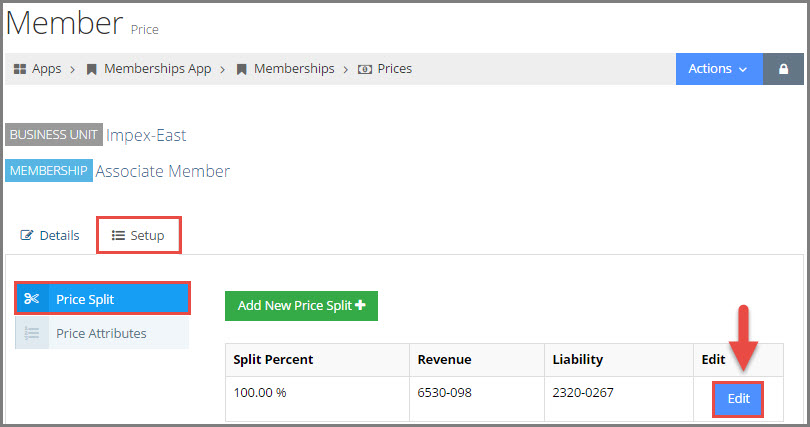810x427 pixels.
Task: Click the blue Edit button in table
Action: (738, 399)
